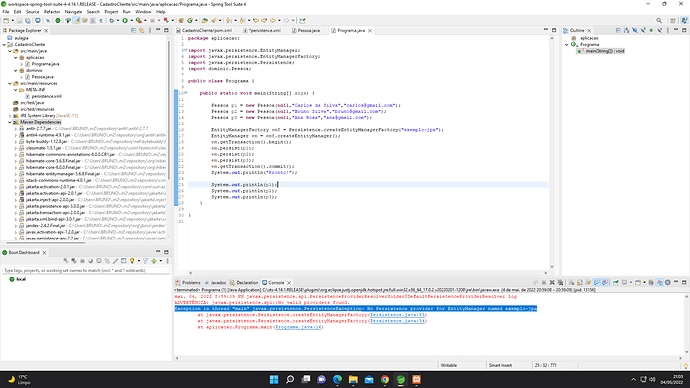This screenshot has width=690, height=388.
Task: Collapse the Maven Dependencies tree node
Action: point(10,122)
